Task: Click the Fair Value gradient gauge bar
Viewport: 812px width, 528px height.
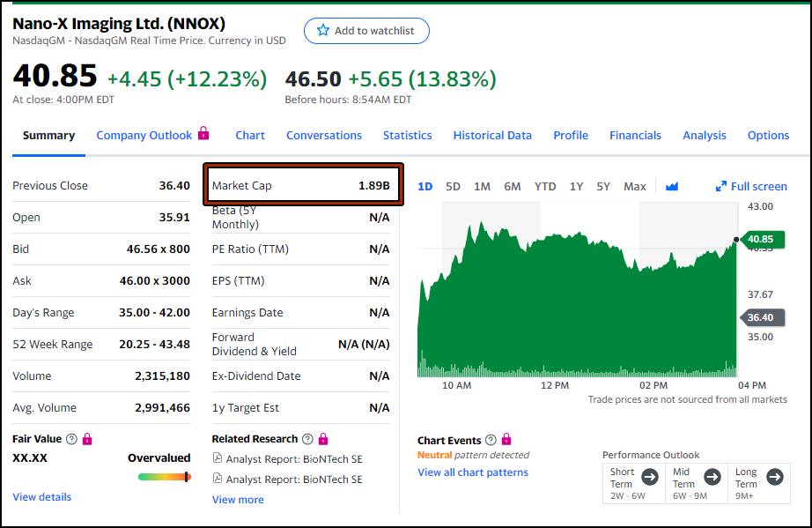Action: 165,477
